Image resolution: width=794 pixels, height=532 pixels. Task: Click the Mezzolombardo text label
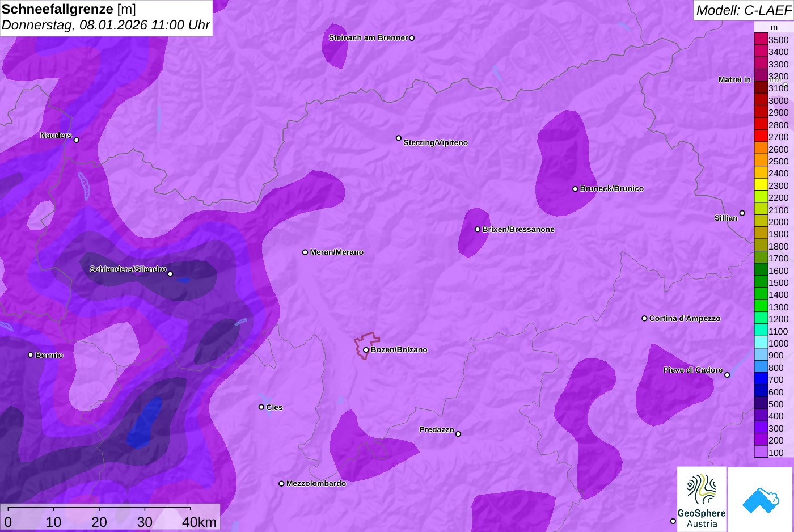(316, 483)
